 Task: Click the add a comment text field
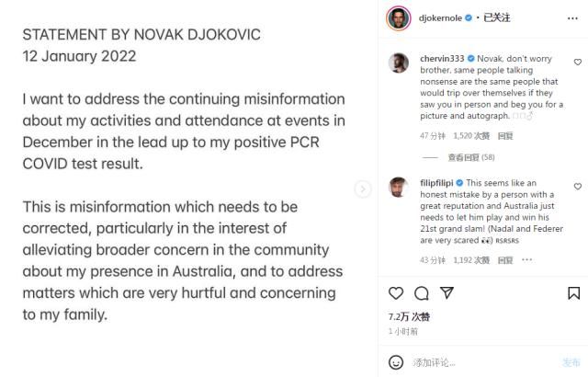coord(484,362)
